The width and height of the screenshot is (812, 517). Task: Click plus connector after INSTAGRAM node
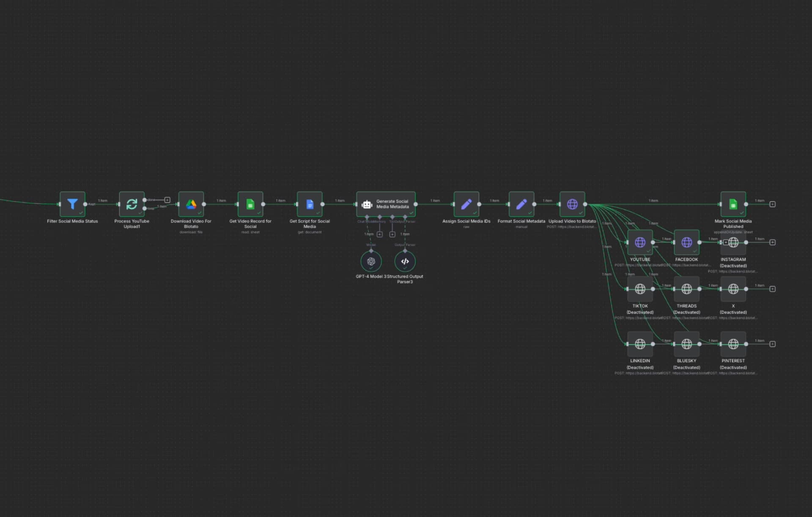(772, 242)
